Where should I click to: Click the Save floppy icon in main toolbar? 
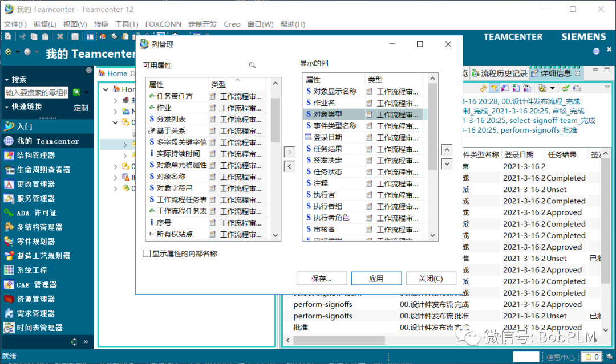(x=75, y=37)
